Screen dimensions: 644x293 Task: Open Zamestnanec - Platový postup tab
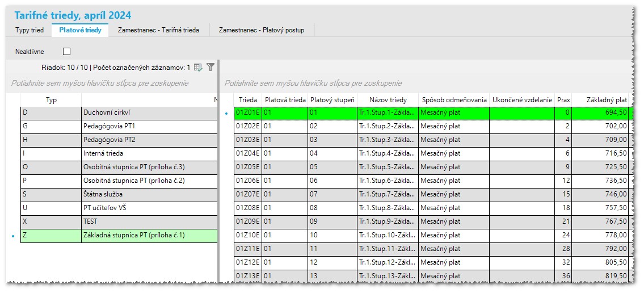click(x=262, y=30)
